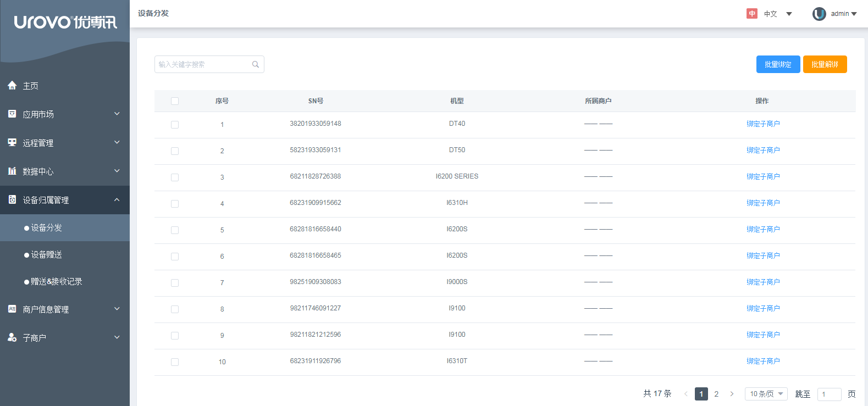Check the row 10 checkbox for I6310T

pos(175,362)
